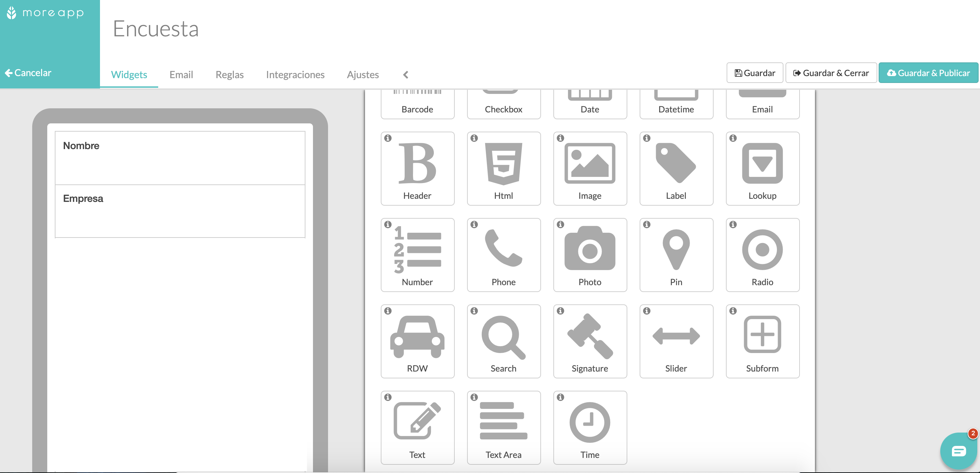This screenshot has width=980, height=473.
Task: Show info for the Radio widget
Action: pyautogui.click(x=733, y=225)
